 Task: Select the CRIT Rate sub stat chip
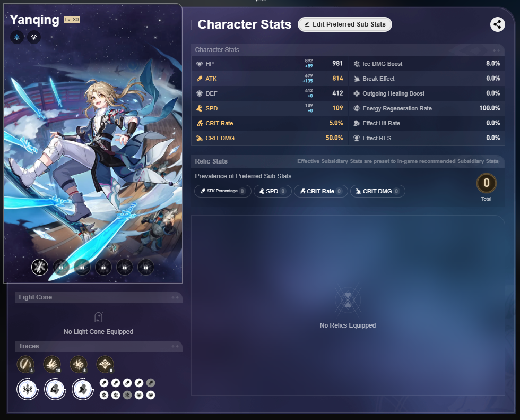point(320,191)
